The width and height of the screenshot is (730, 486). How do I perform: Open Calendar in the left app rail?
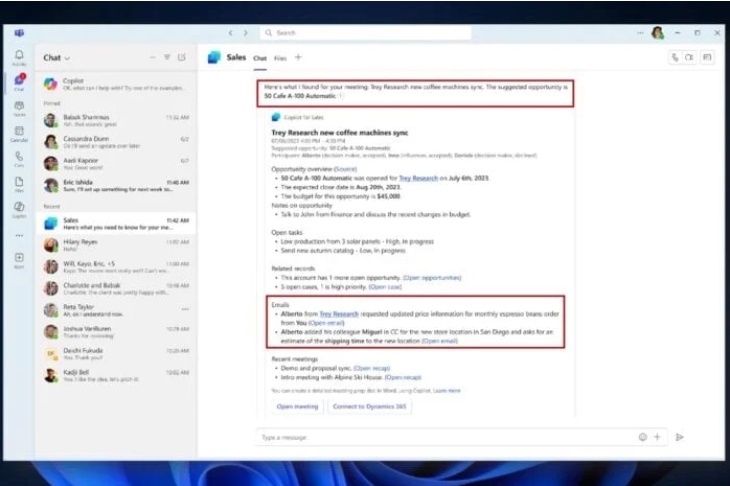click(x=19, y=134)
